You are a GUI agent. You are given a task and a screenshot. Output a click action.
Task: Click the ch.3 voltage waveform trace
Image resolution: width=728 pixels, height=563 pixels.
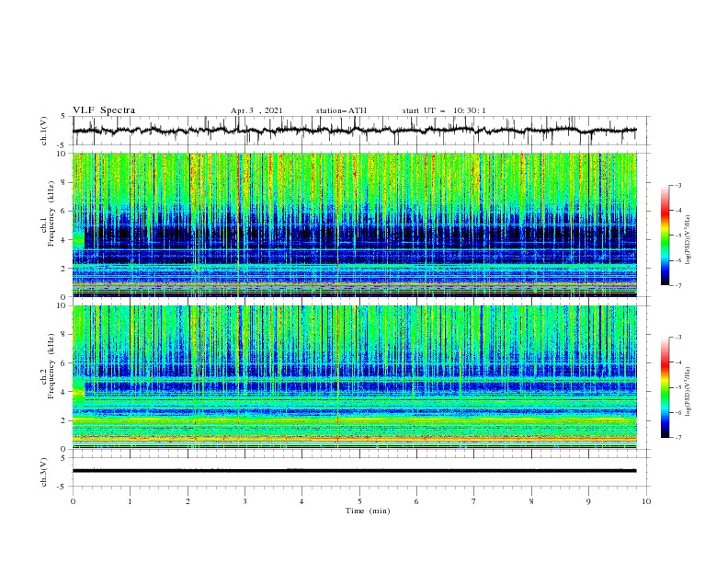point(355,471)
